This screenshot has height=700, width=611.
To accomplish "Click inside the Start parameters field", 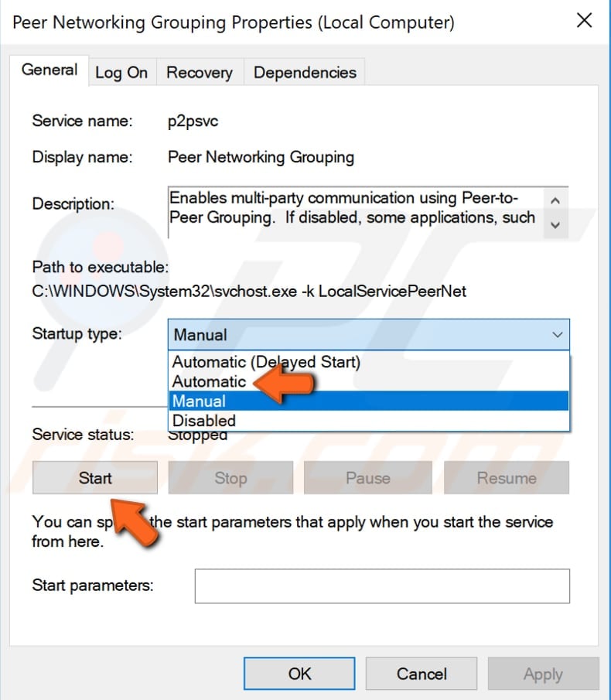I will [x=381, y=586].
